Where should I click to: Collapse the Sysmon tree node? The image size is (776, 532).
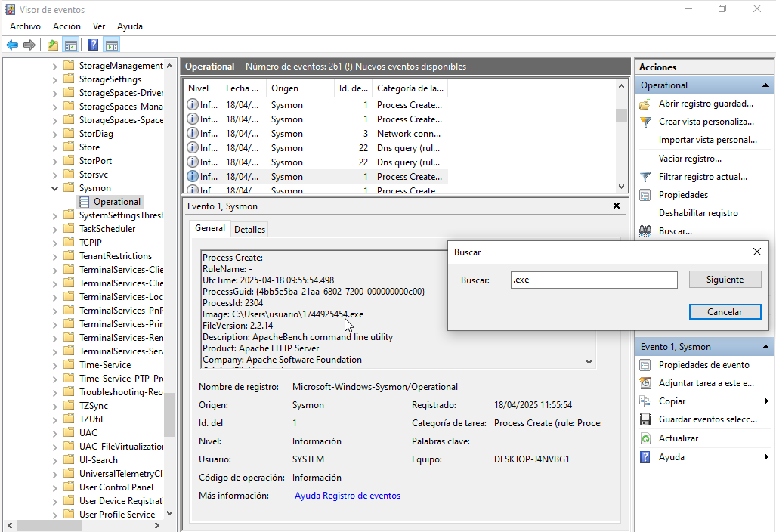pyautogui.click(x=54, y=188)
